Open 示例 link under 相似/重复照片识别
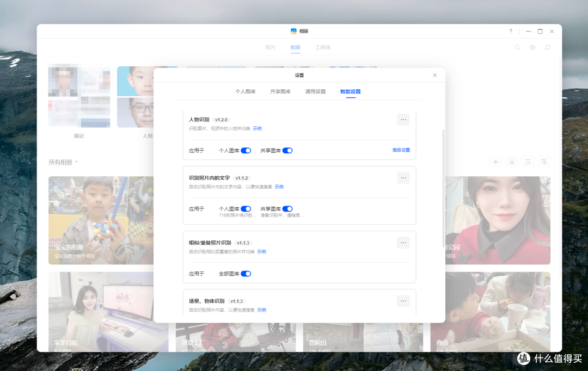 261,251
